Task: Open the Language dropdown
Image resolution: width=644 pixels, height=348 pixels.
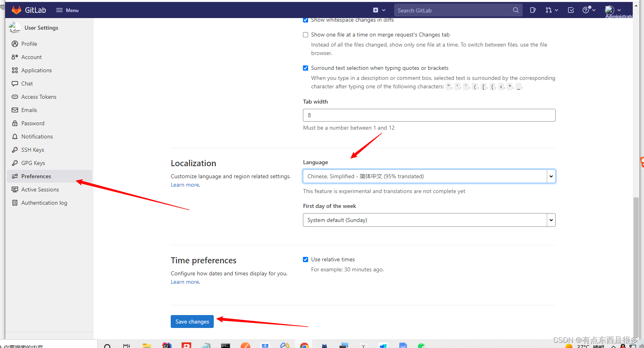Action: pos(429,176)
